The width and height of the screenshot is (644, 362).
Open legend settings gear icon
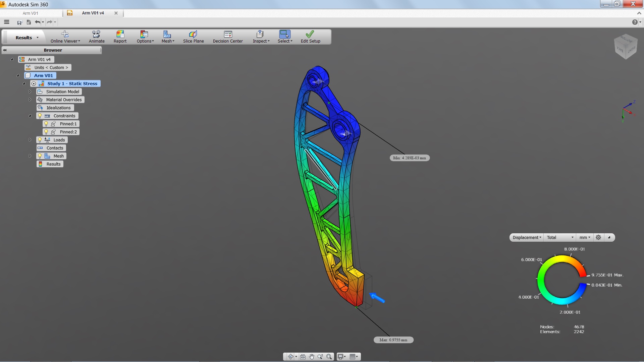point(598,237)
